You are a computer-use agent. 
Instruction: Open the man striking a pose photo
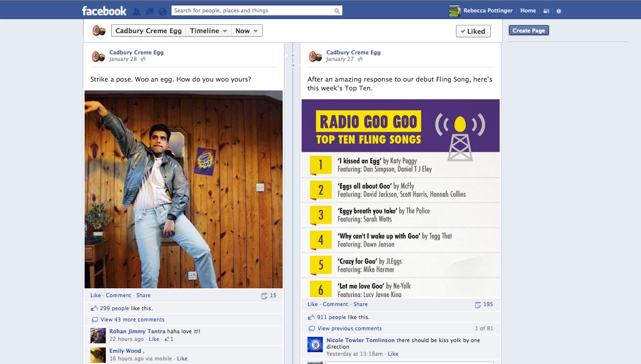(183, 189)
